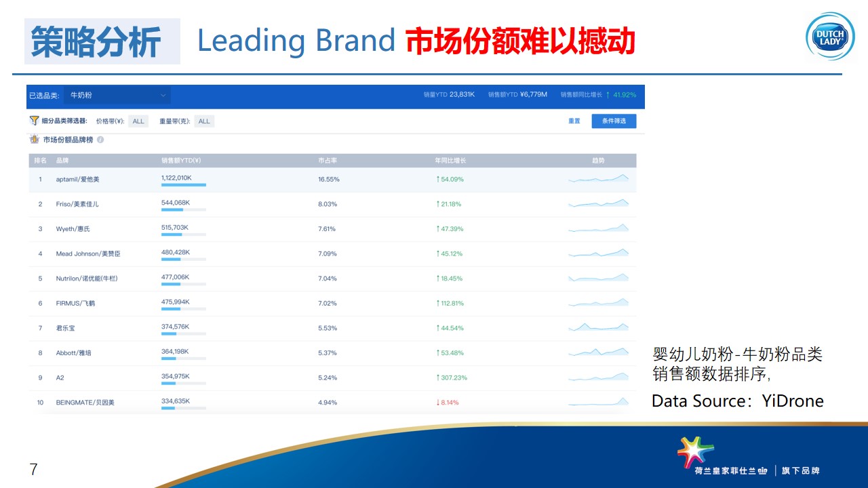Viewport: 868px width, 488px height.
Task: Click the 条件筛选 button
Action: [x=614, y=121]
